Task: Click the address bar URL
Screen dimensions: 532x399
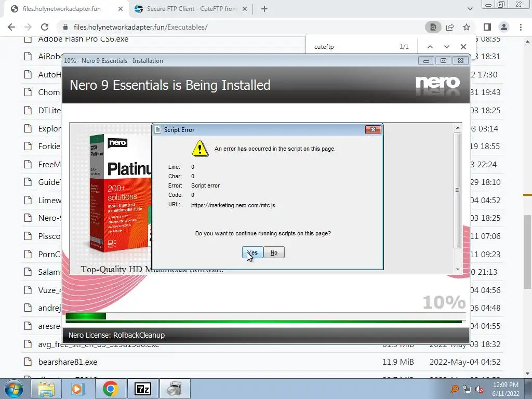Action: [x=140, y=27]
